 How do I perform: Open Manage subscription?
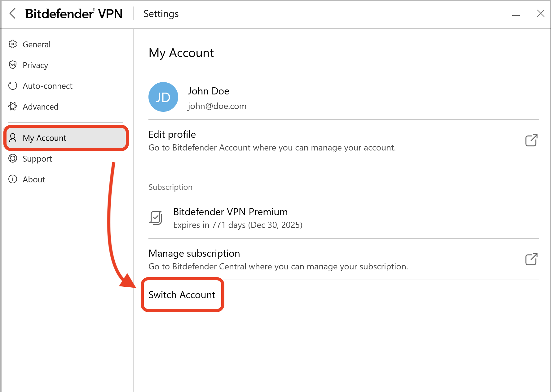[194, 253]
